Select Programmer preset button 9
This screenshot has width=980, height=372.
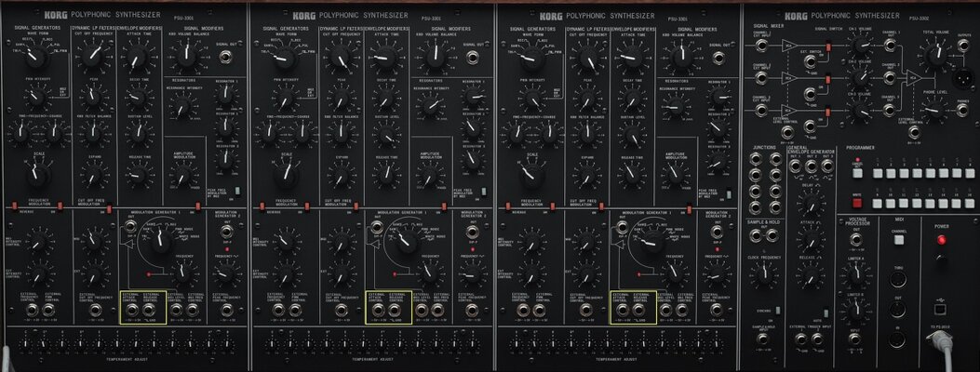pos(878,203)
